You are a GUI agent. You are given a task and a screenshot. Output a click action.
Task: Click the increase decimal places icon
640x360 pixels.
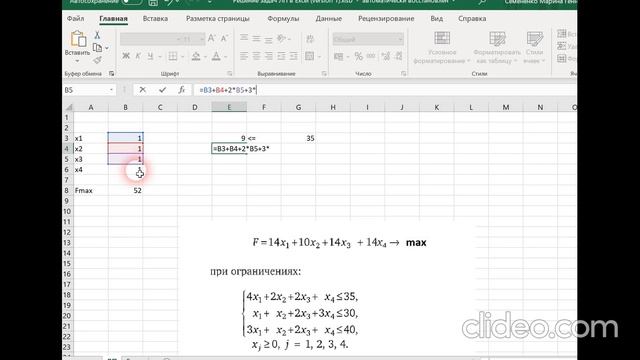[386, 56]
